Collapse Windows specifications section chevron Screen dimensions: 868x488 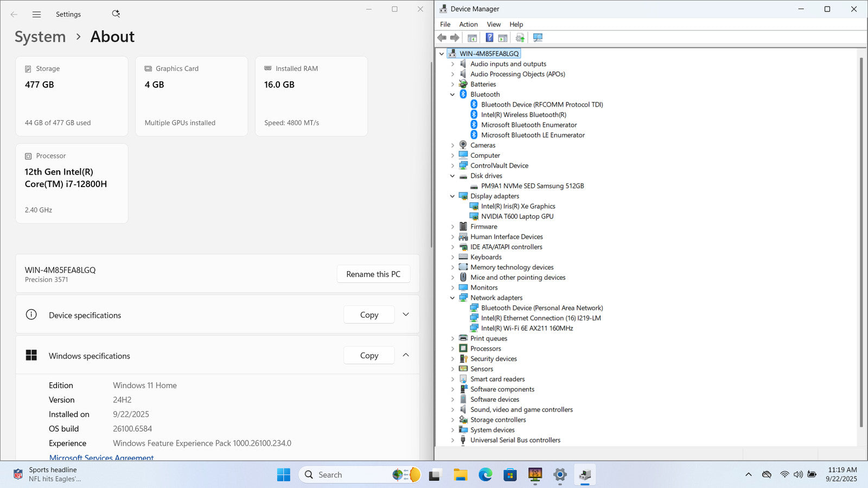(406, 355)
